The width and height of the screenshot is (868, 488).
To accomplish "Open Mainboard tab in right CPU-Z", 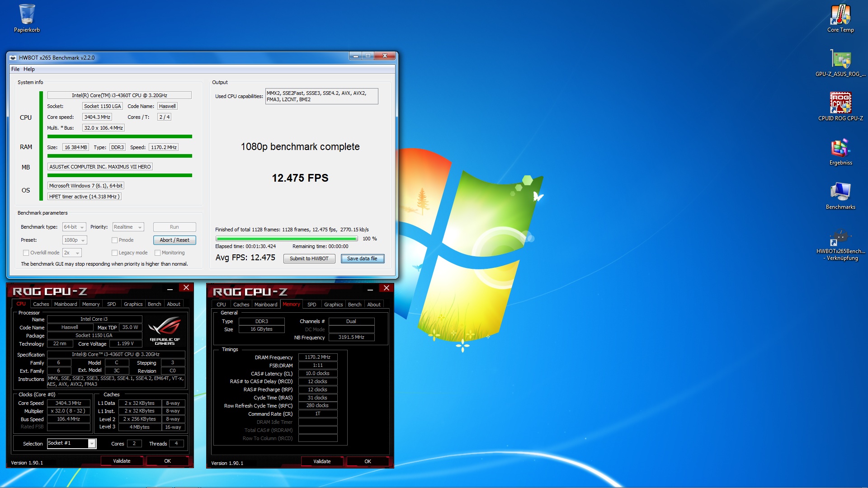I will (266, 305).
